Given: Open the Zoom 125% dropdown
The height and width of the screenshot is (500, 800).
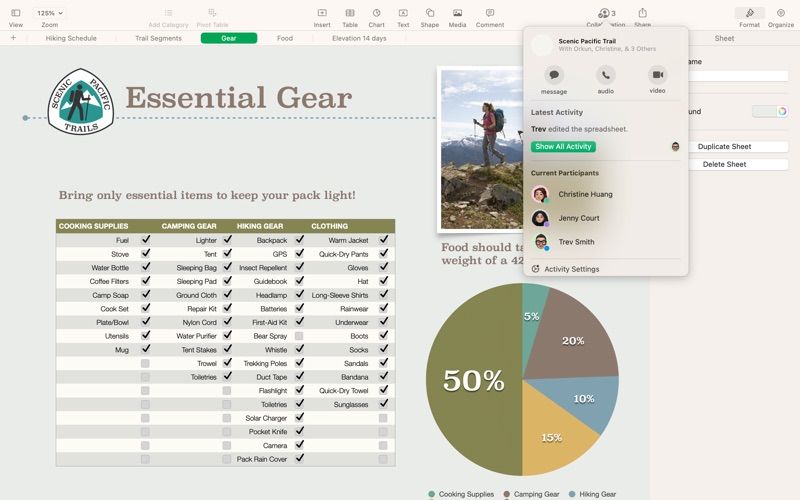Looking at the screenshot, I should coord(49,13).
